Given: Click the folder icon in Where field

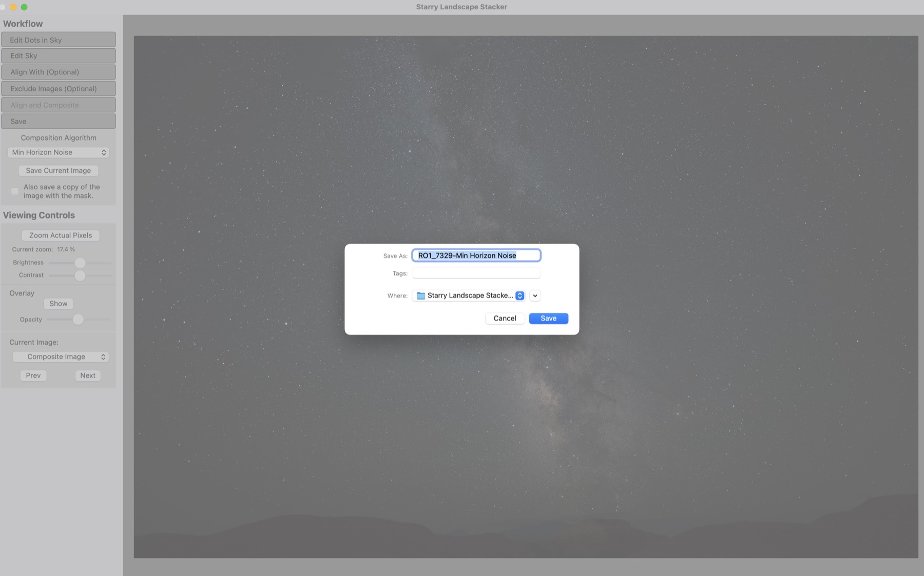Looking at the screenshot, I should [421, 295].
